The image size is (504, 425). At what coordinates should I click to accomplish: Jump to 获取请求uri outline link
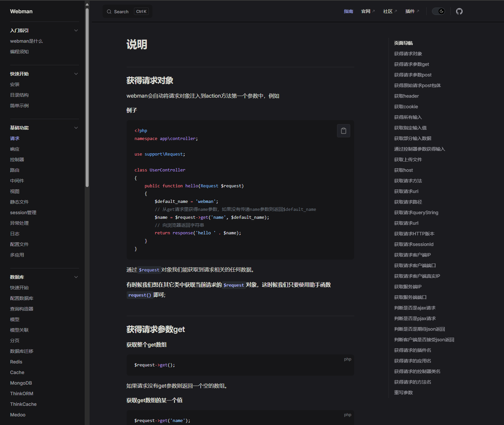406,191
